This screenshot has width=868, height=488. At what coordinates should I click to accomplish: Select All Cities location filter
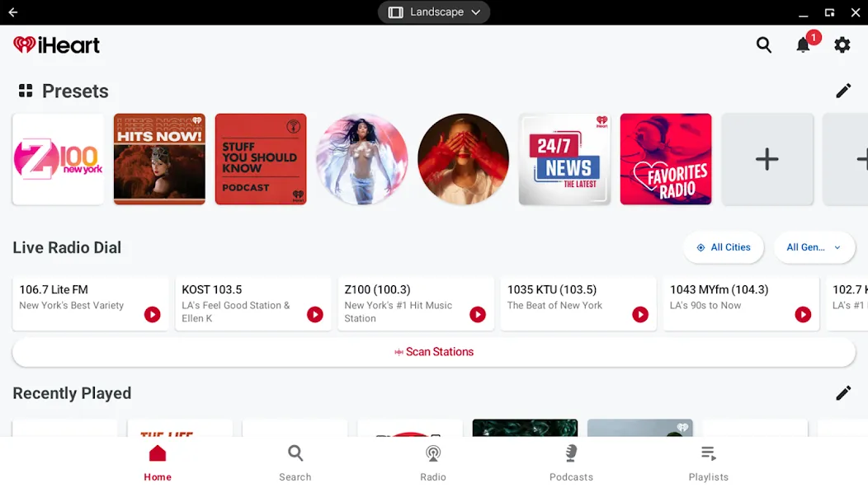[x=724, y=247]
